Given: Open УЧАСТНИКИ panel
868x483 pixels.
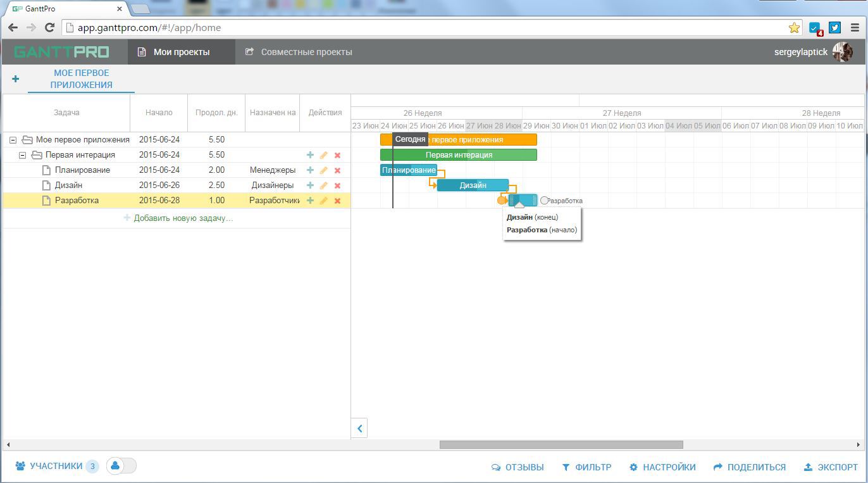Looking at the screenshot, I should (56, 467).
